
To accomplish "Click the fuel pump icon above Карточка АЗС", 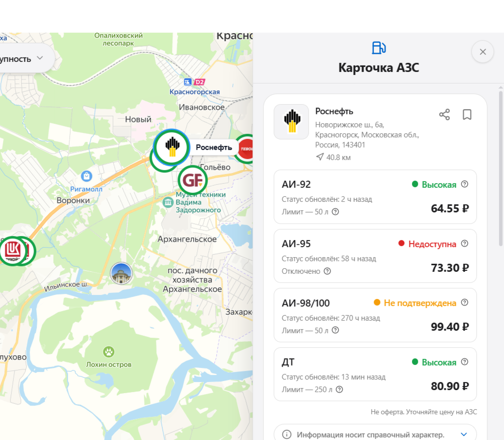I will pos(379,48).
